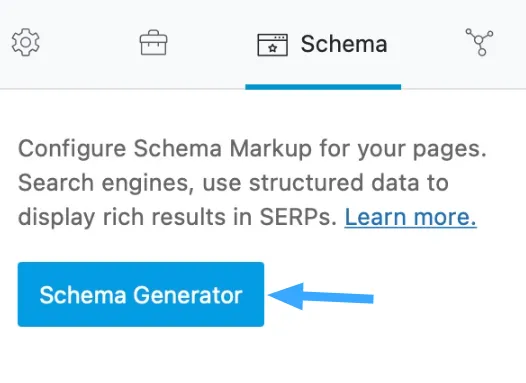Click the Schema Generator button
The width and height of the screenshot is (526, 383).
pos(141,294)
